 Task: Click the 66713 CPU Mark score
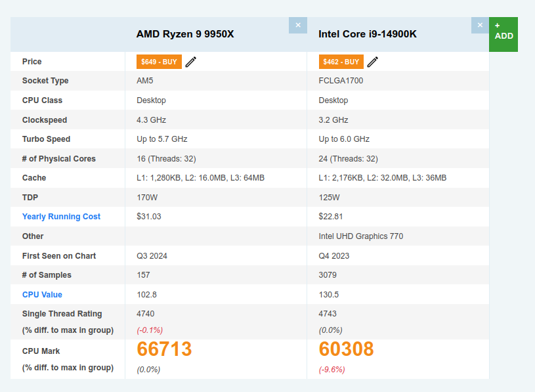pyautogui.click(x=164, y=349)
